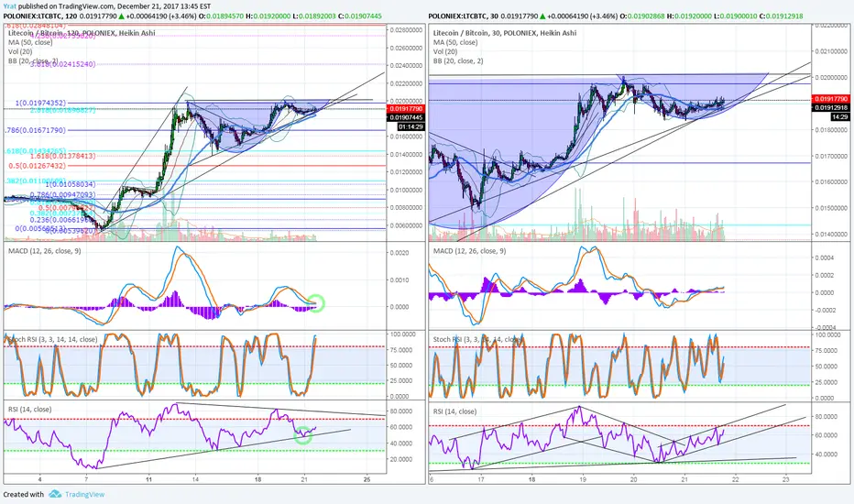Select Fibonacci label 3.618(0.02415240)

pyautogui.click(x=62, y=64)
